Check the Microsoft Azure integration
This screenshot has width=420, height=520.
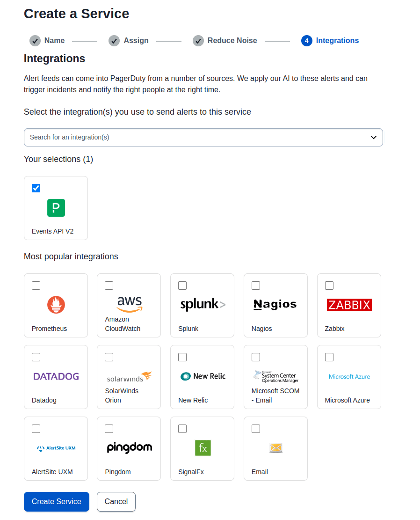pos(329,357)
